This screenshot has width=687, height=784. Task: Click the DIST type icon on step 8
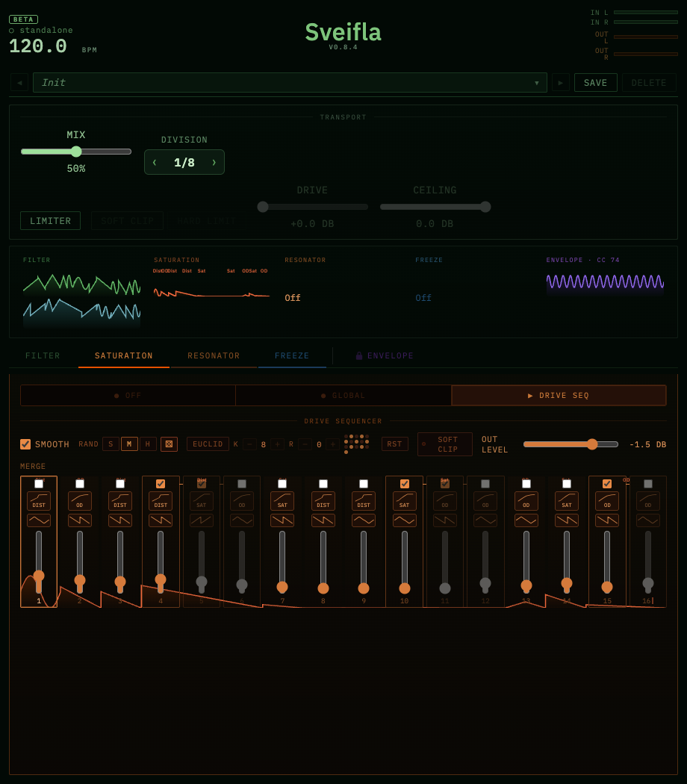click(x=323, y=500)
